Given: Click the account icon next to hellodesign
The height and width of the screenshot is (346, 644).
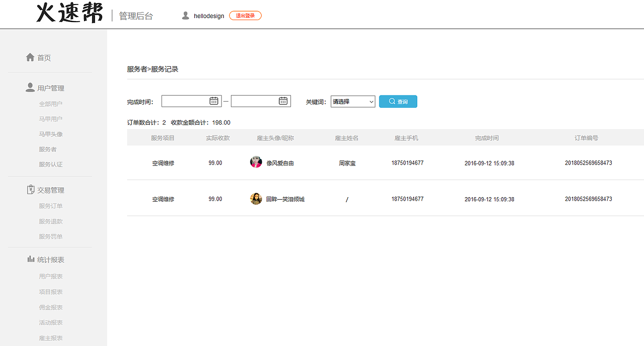Looking at the screenshot, I should pos(185,15).
